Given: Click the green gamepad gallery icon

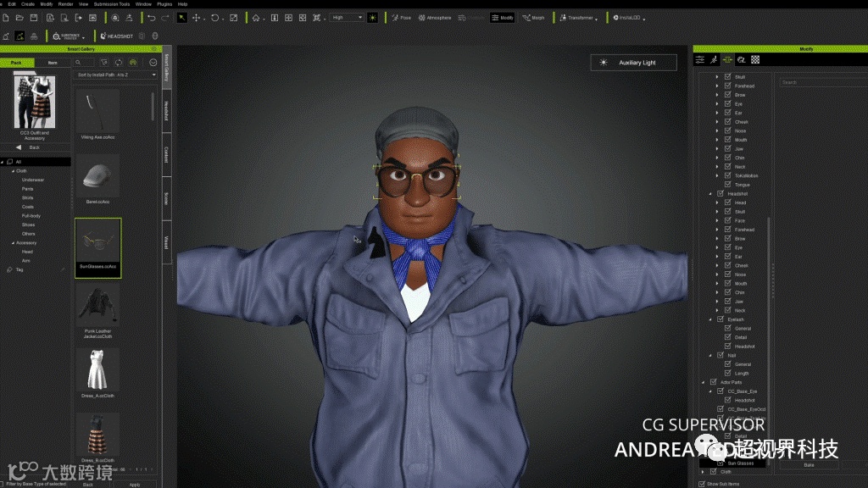Looking at the screenshot, I should tap(133, 63).
